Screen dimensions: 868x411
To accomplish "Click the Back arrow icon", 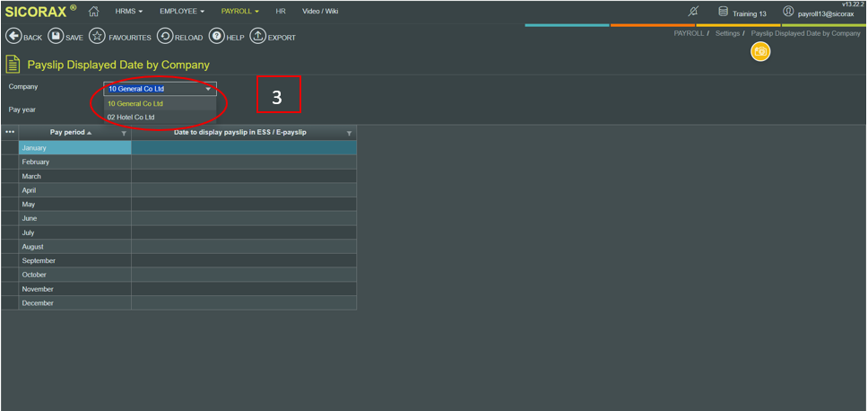I will 14,37.
